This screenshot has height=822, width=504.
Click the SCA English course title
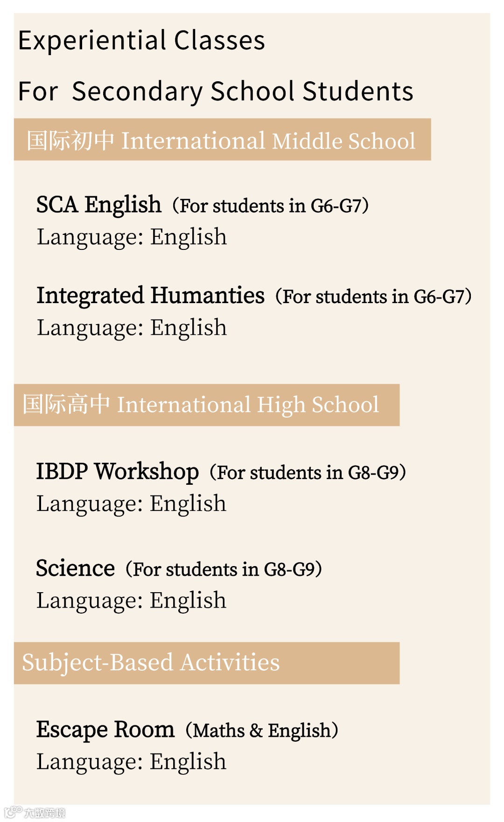(x=99, y=205)
